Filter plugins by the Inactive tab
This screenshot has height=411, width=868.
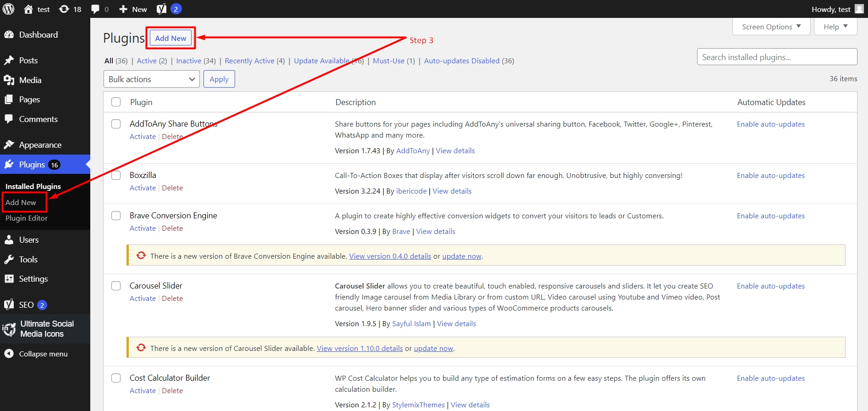189,61
